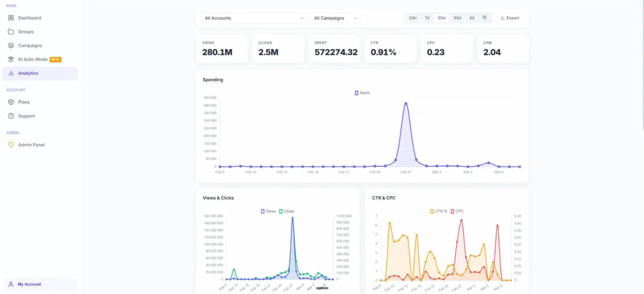The height and width of the screenshot is (294, 644).
Task: Toggle the Views series legend
Action: point(269,212)
